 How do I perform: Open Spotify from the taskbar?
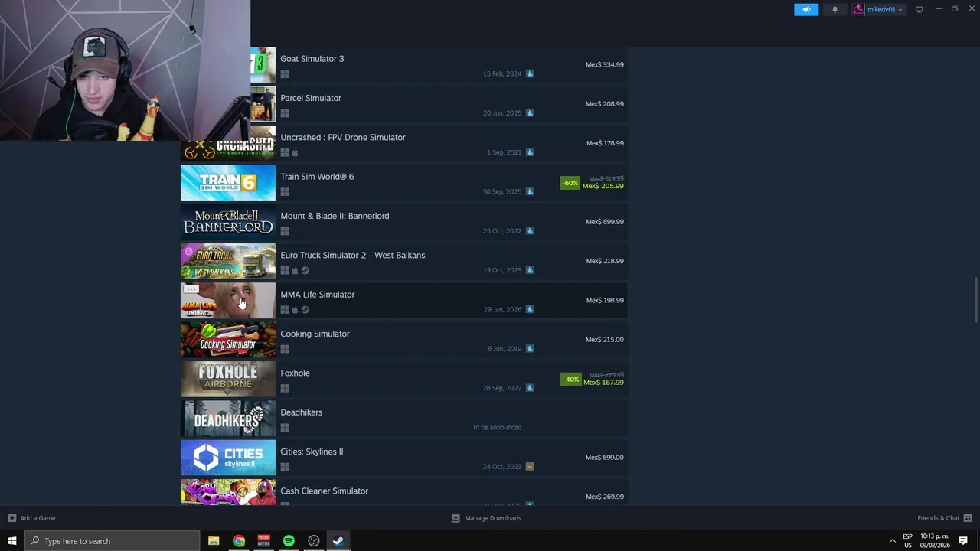point(289,541)
